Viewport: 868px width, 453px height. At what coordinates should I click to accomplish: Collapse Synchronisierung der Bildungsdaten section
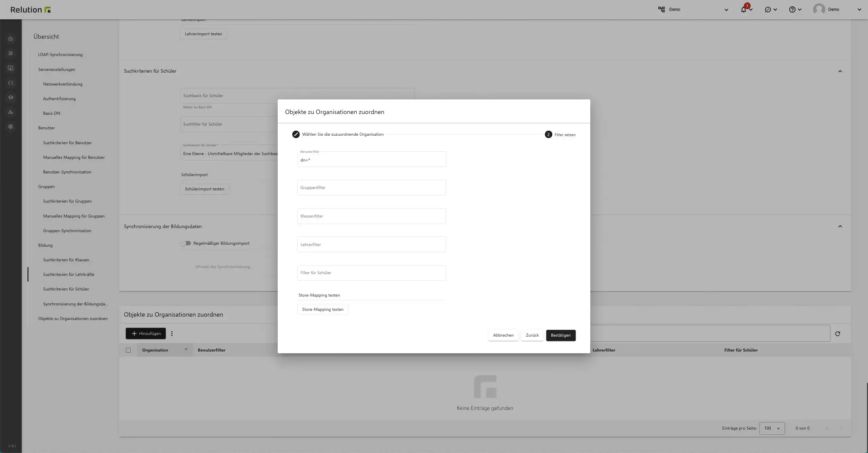point(840,226)
